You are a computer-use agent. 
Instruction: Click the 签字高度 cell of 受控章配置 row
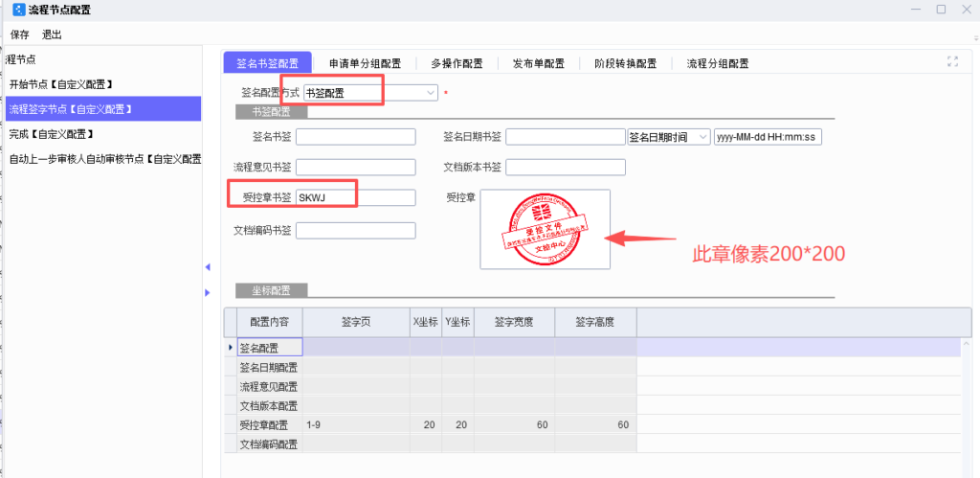tap(595, 424)
